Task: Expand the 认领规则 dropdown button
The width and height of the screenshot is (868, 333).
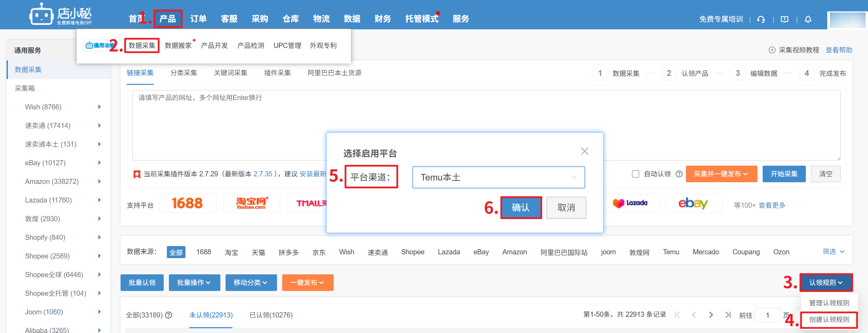Action: click(826, 283)
